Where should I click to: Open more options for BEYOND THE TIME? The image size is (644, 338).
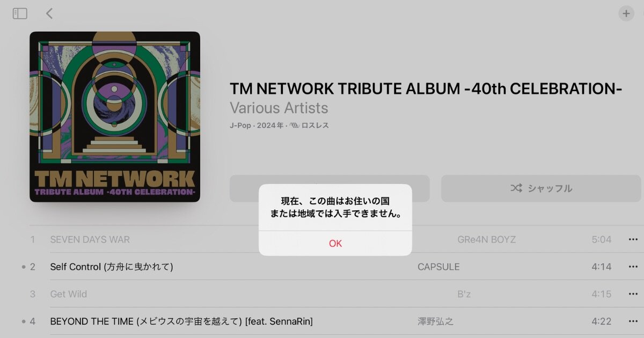tap(633, 321)
